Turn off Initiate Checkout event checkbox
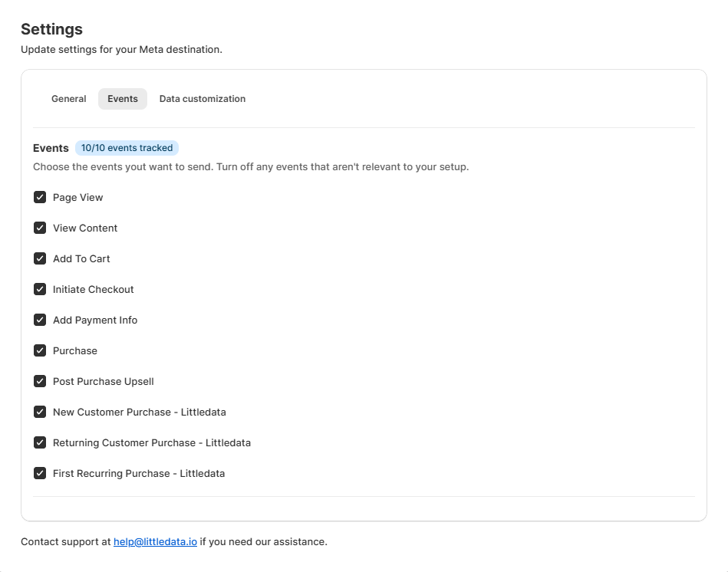This screenshot has width=728, height=572. tap(40, 289)
